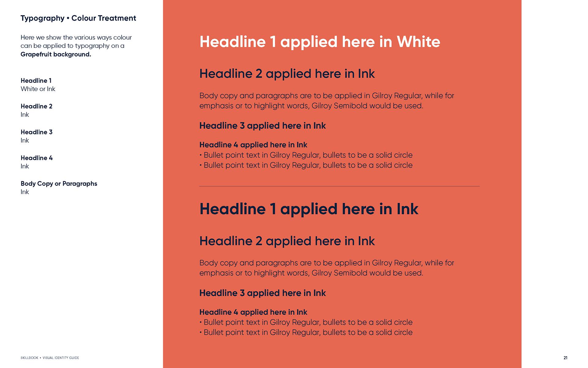The height and width of the screenshot is (368, 588).
Task: Click the Headline 2 label in left sidebar
Action: pyautogui.click(x=36, y=106)
